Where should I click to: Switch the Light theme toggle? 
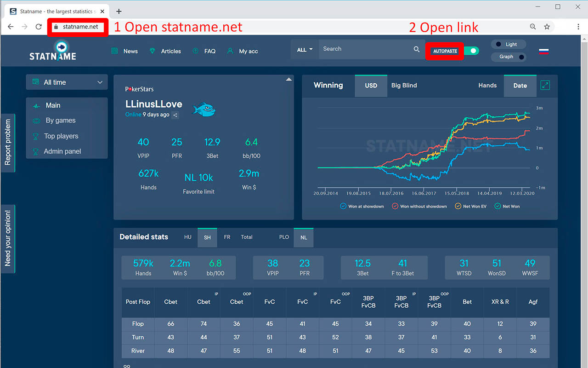(x=508, y=44)
